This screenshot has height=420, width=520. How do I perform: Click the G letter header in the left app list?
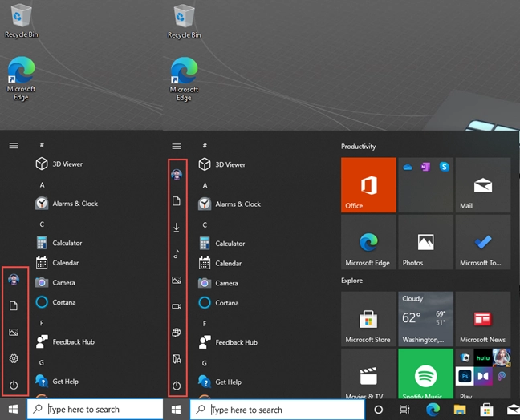tap(42, 363)
